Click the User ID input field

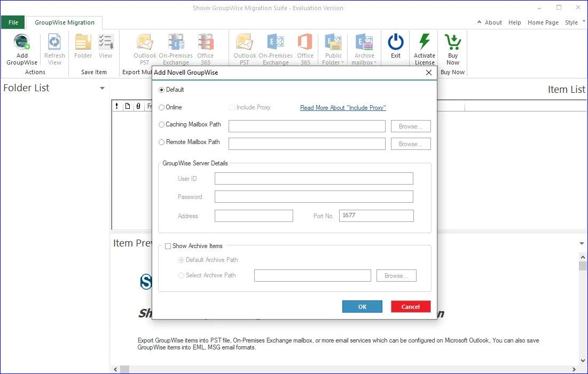coord(314,179)
